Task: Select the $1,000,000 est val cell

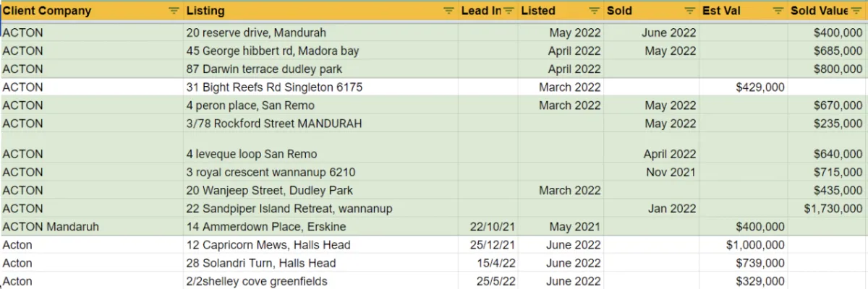Action: pyautogui.click(x=755, y=245)
